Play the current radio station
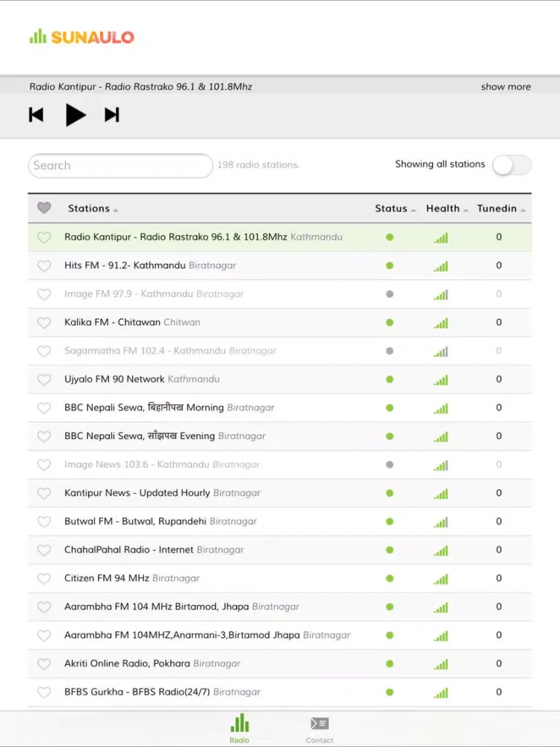Screen dimensions: 560x747 click(x=75, y=115)
